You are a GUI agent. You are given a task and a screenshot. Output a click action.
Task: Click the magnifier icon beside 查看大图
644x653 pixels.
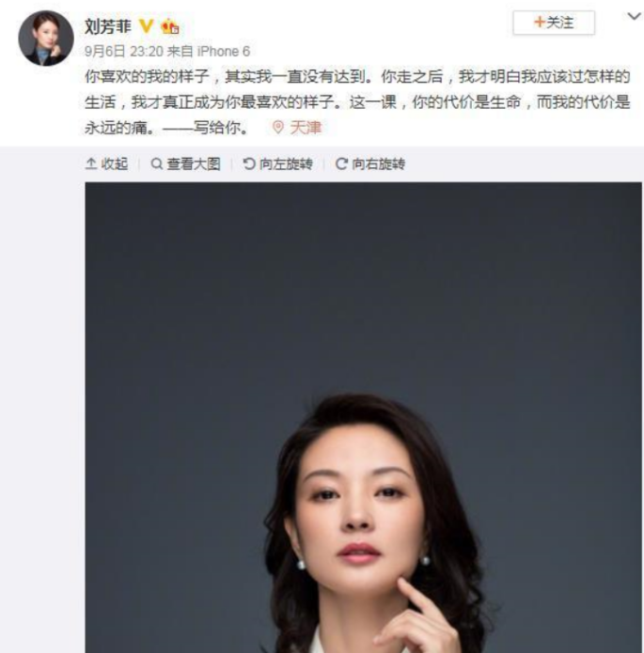pyautogui.click(x=157, y=163)
